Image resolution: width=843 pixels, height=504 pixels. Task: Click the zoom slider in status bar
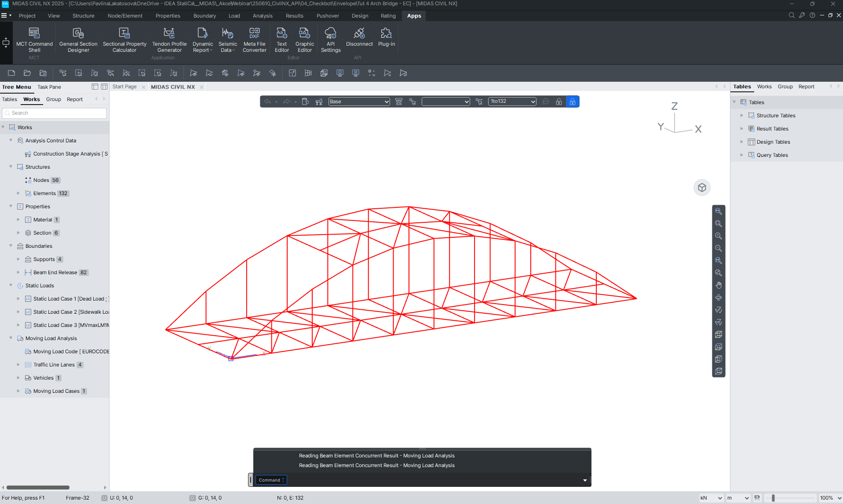point(773,498)
